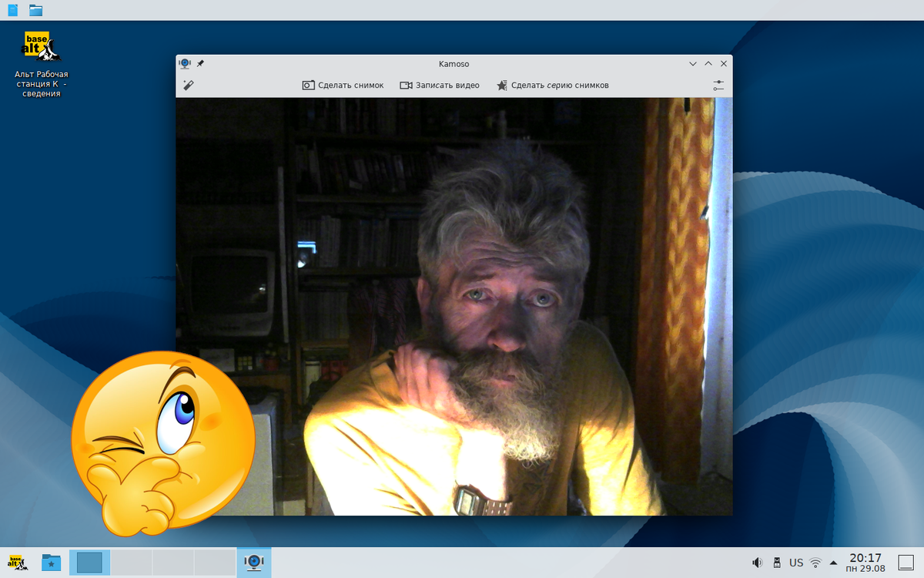The height and width of the screenshot is (578, 924).
Task: Open the volume control in system tray
Action: click(x=757, y=563)
